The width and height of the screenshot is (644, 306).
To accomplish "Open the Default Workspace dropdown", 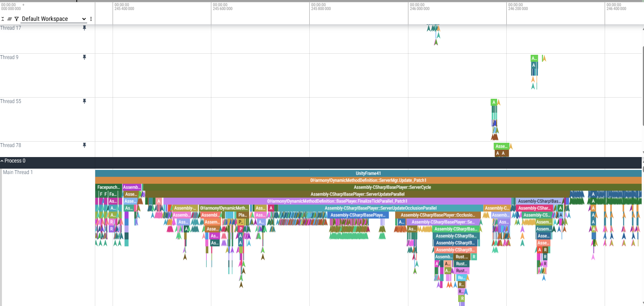I will click(54, 19).
